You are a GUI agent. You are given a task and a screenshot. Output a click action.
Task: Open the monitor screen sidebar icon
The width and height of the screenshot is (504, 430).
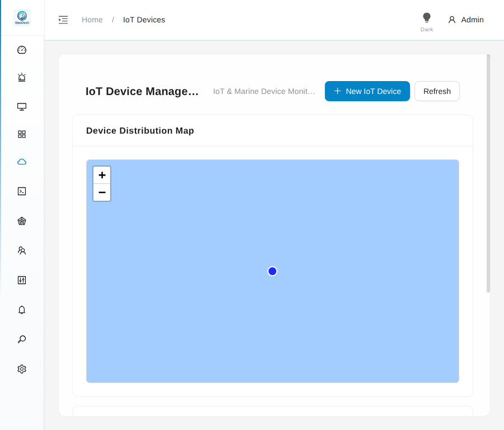click(x=22, y=107)
